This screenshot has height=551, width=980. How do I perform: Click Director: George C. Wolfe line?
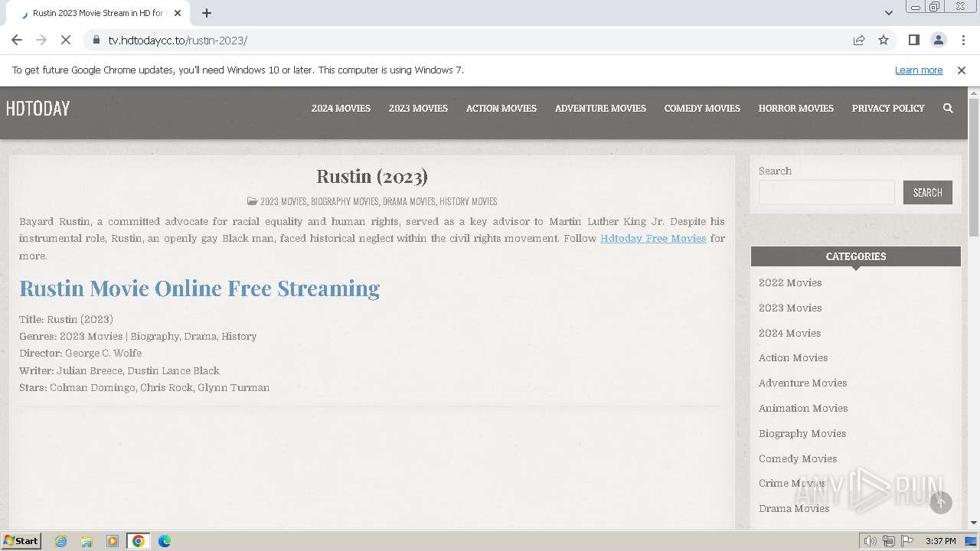pos(80,353)
